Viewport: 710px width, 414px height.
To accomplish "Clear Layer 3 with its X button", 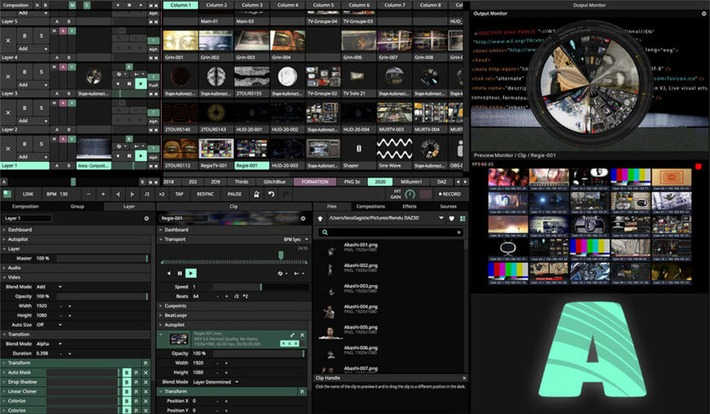I will 8,77.
